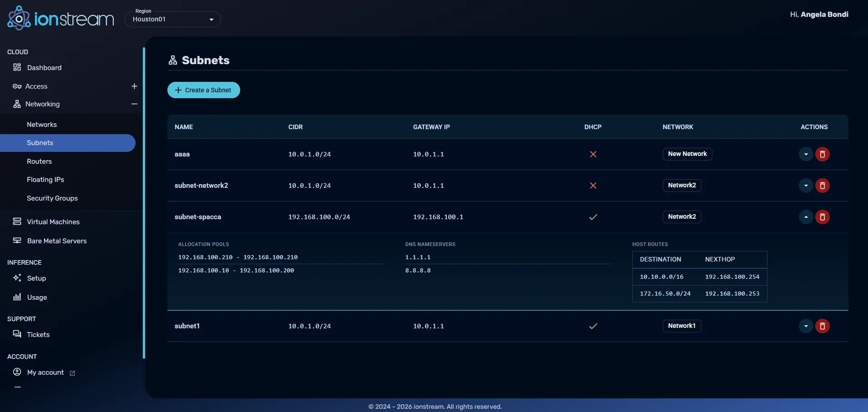Select the subnet-spacca name
The width and height of the screenshot is (868, 412).
[198, 217]
